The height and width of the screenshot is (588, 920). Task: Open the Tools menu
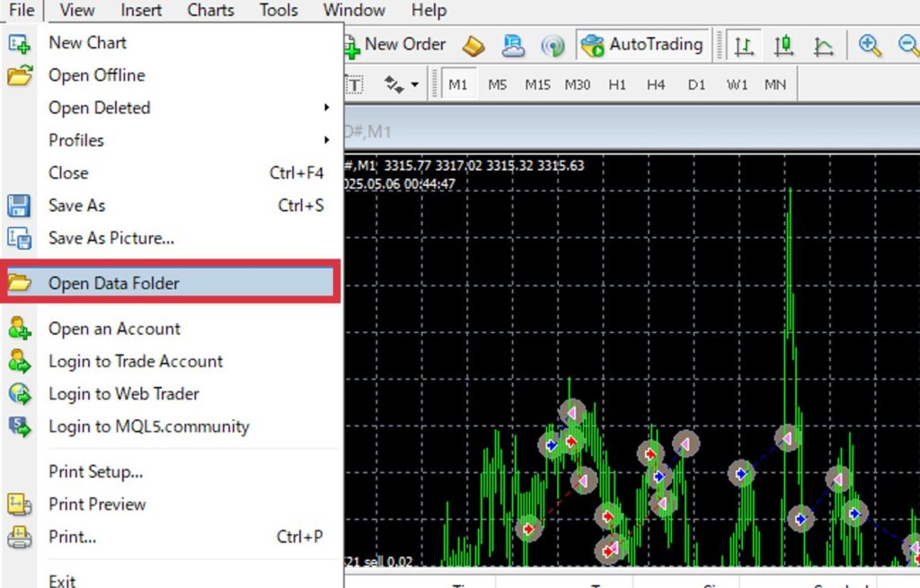pos(279,10)
